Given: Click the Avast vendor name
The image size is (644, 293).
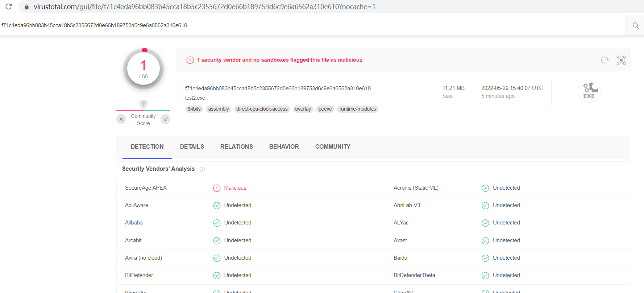Looking at the screenshot, I should click(x=400, y=240).
